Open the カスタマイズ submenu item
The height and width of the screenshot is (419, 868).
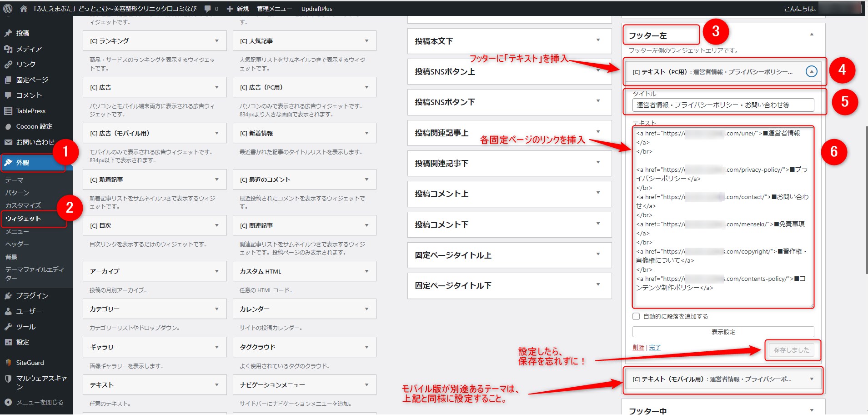23,205
